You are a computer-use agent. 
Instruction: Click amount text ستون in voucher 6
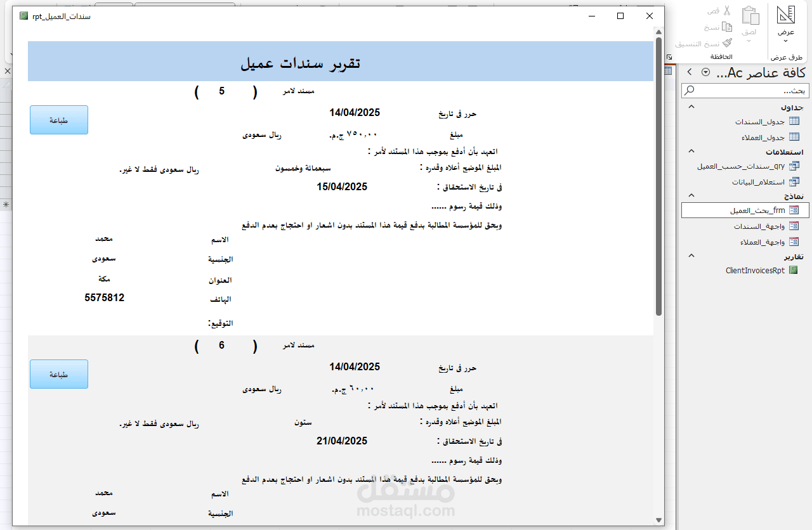point(303,422)
